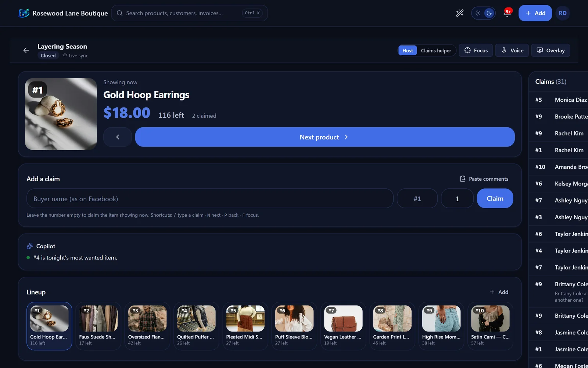This screenshot has width=588, height=368.
Task: Switch to dark theme moon icon
Action: pos(489,13)
